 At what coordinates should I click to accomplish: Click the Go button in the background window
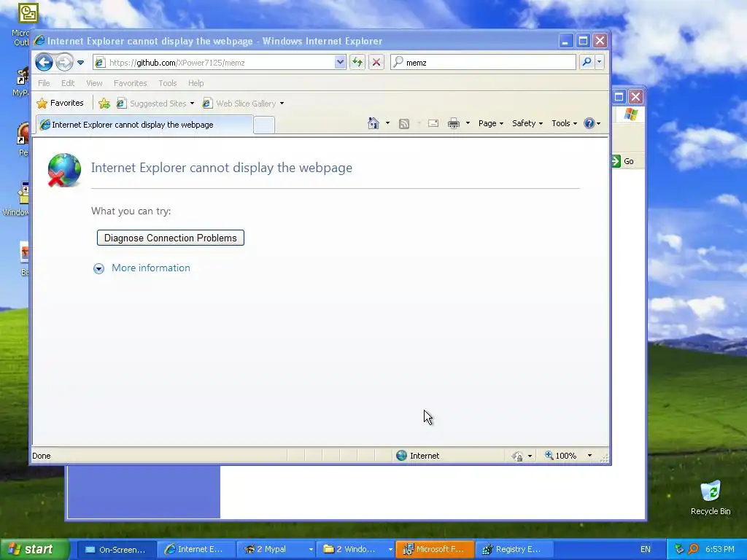(623, 161)
